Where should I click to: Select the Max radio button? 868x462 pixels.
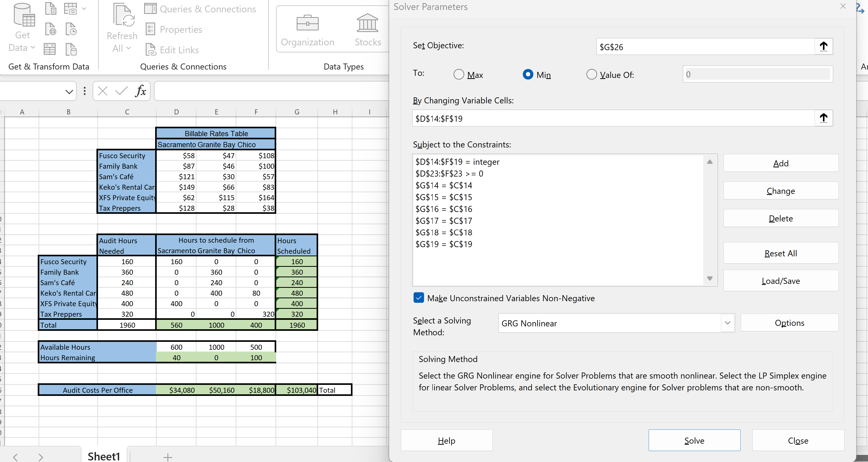coord(459,75)
